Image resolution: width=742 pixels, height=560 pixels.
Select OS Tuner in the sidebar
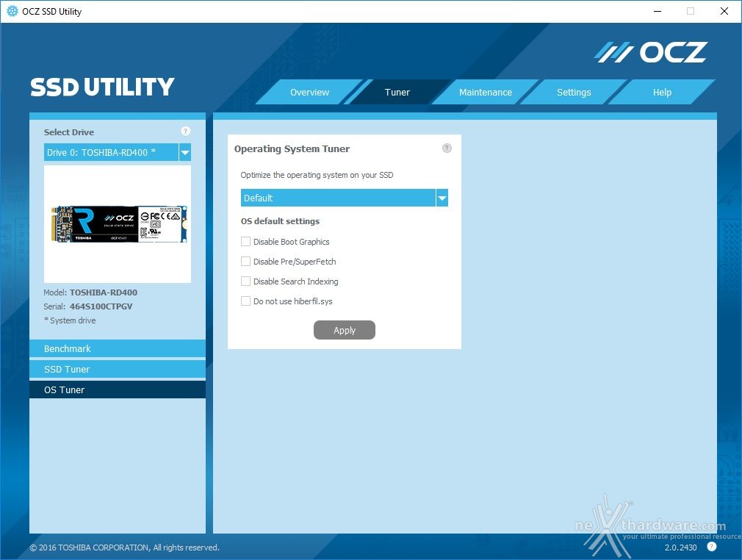[118, 390]
